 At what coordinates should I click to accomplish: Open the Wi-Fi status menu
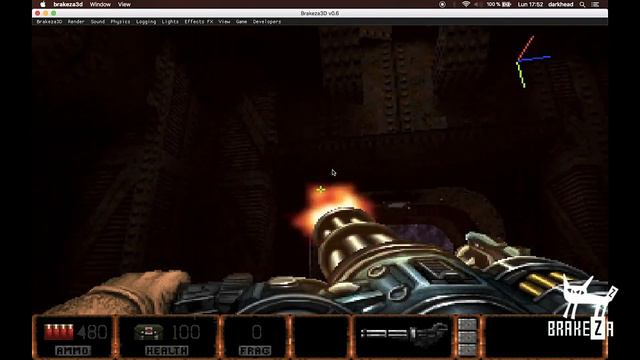click(466, 4)
